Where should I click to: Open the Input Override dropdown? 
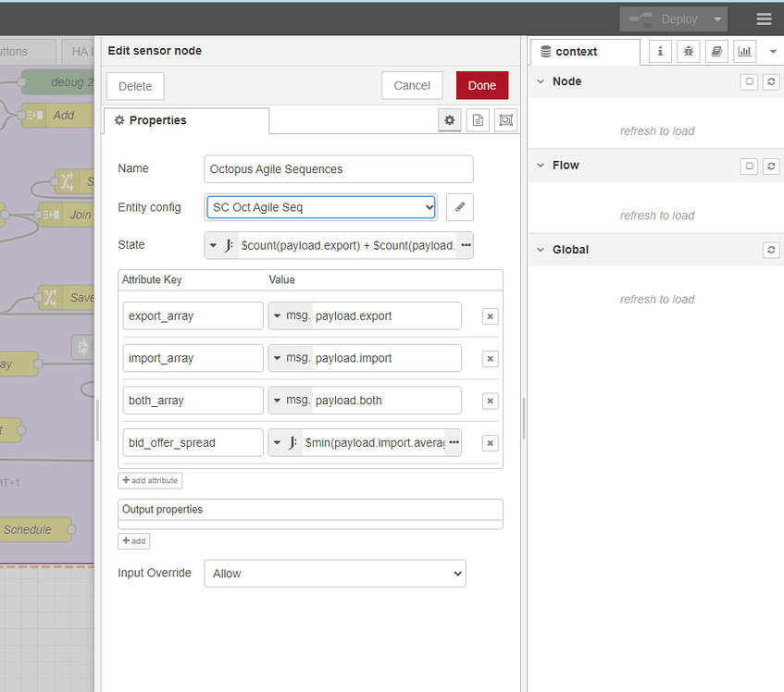(x=335, y=573)
